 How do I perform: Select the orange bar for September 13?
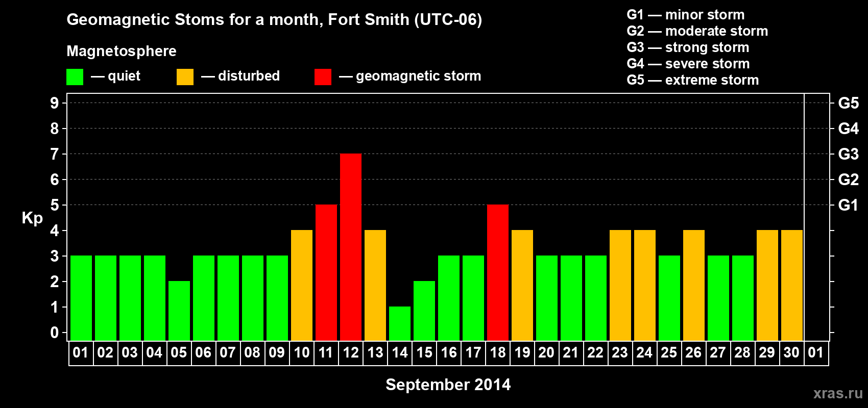pyautogui.click(x=375, y=285)
